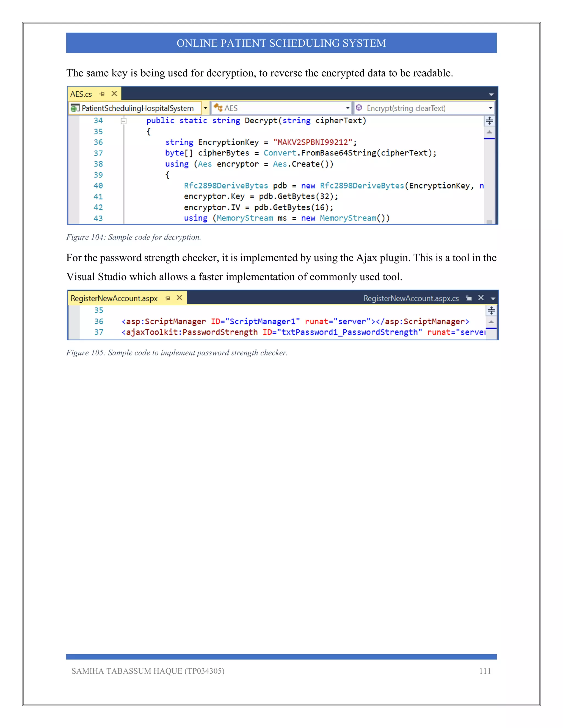The image size is (563, 728).
Task: Click the split editor icon in AES.cs
Action: tap(489, 121)
